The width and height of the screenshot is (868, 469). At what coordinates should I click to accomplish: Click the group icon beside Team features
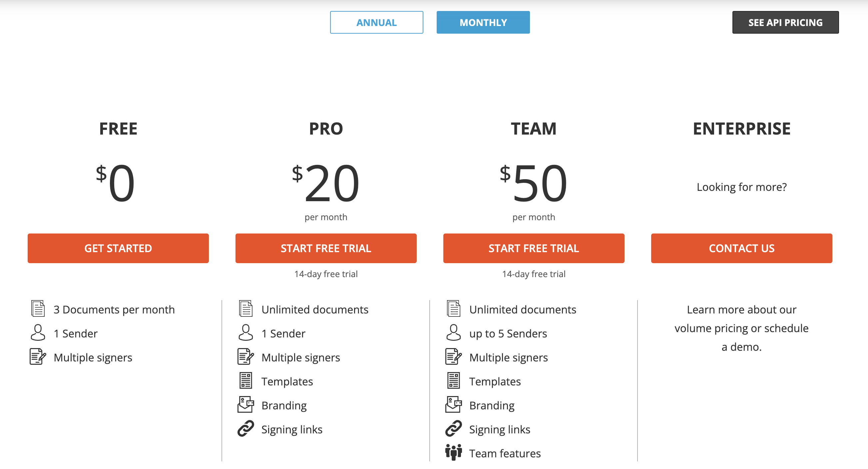point(454,452)
